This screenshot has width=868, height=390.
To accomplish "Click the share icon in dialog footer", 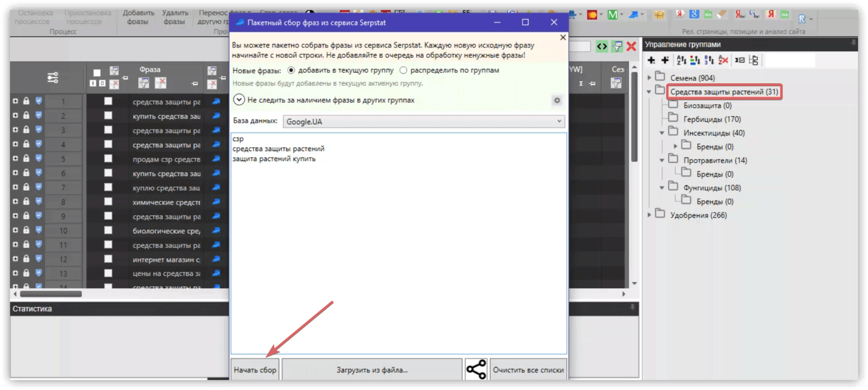I will point(476,369).
